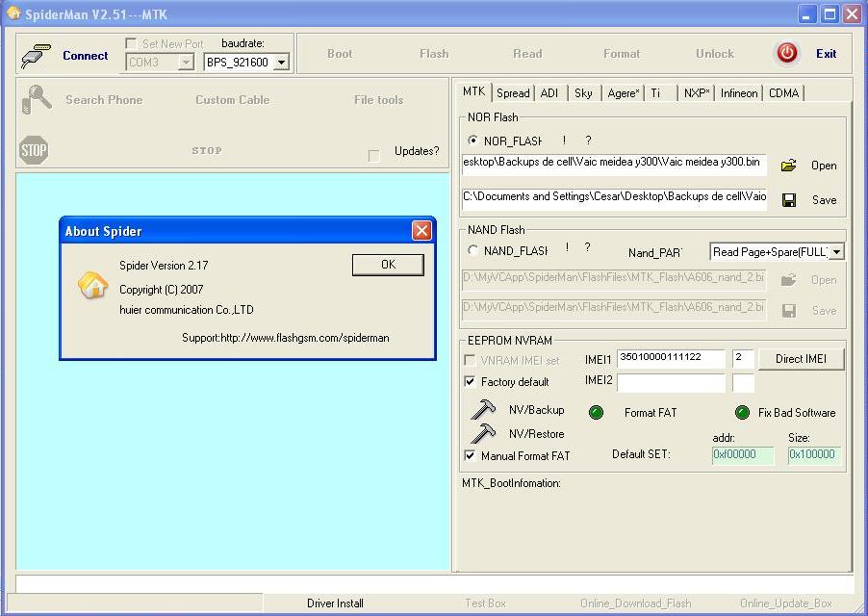Click the NOR Flash '!' info button

(564, 140)
